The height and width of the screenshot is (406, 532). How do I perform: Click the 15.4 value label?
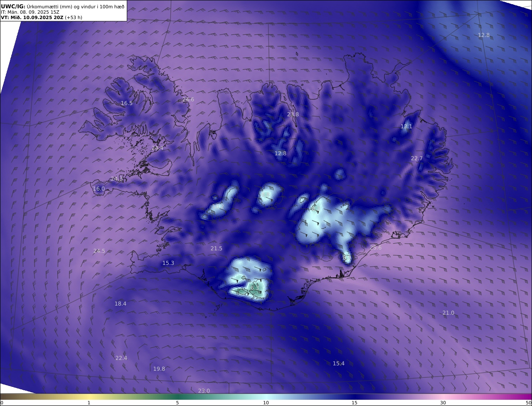pos(339,363)
